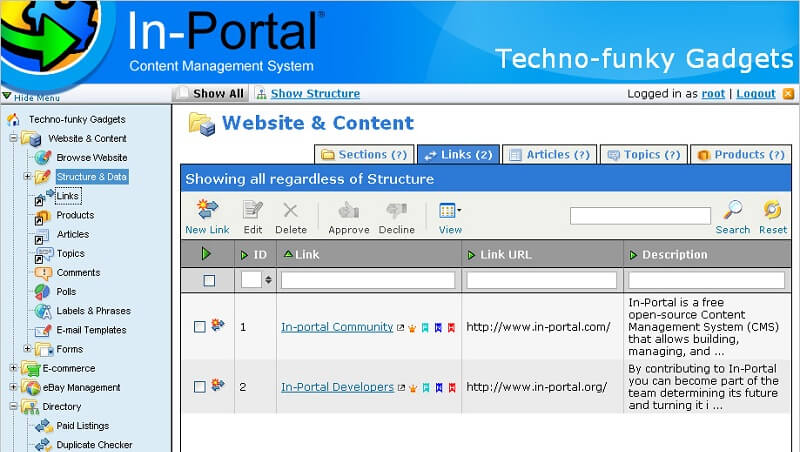This screenshot has height=452, width=800.
Task: Click the Paid Listings icon
Action: click(x=43, y=426)
